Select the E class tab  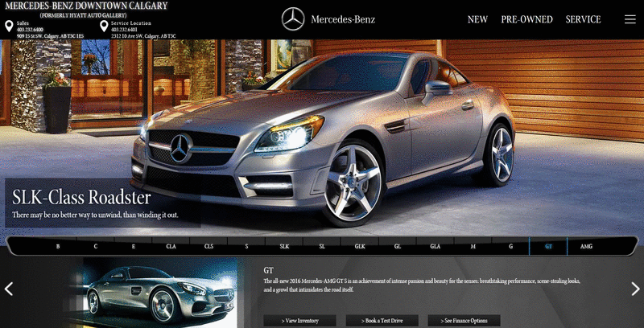point(134,247)
